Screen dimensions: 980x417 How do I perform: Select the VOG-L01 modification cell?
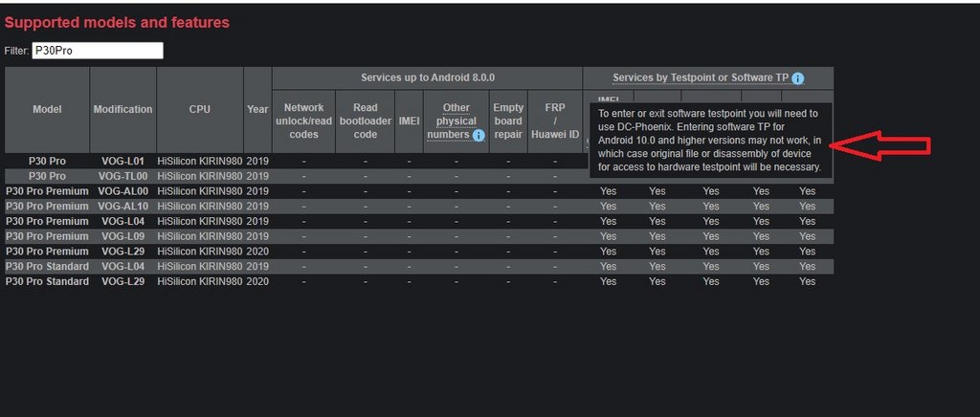coord(123,161)
